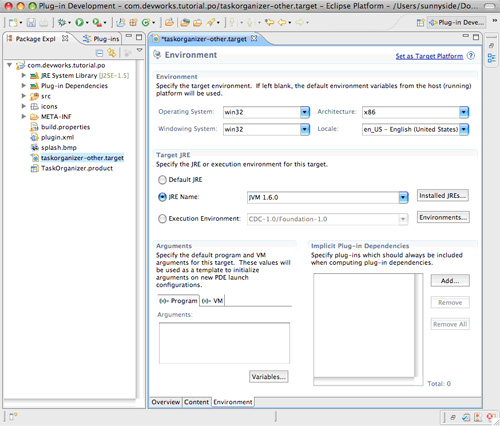Expand the Plug-in Dependencies node
The height and width of the screenshot is (426, 500).
(23, 86)
